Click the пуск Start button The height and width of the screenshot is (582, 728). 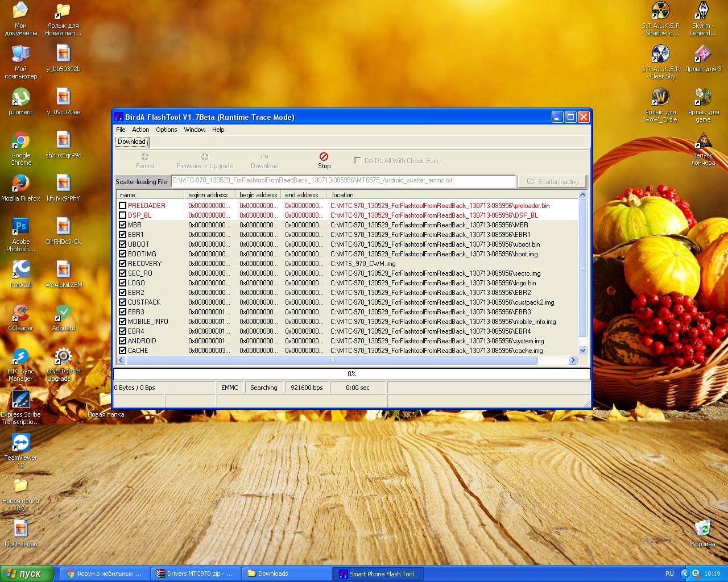[x=27, y=573]
